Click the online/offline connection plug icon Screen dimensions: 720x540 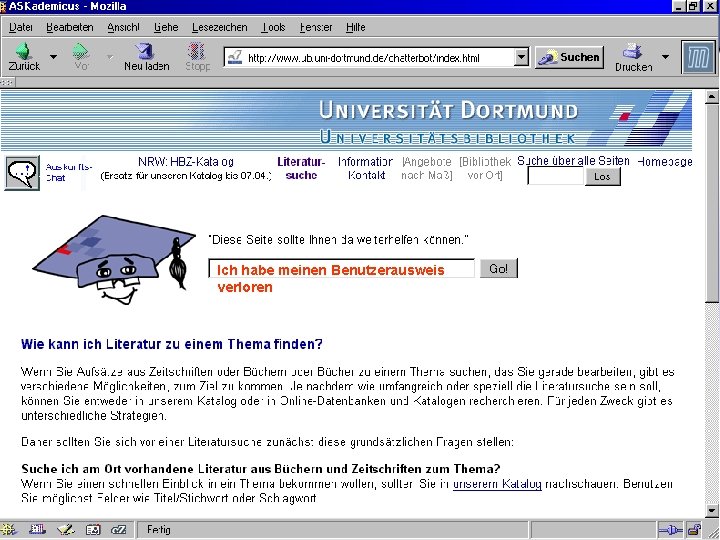(x=670, y=530)
